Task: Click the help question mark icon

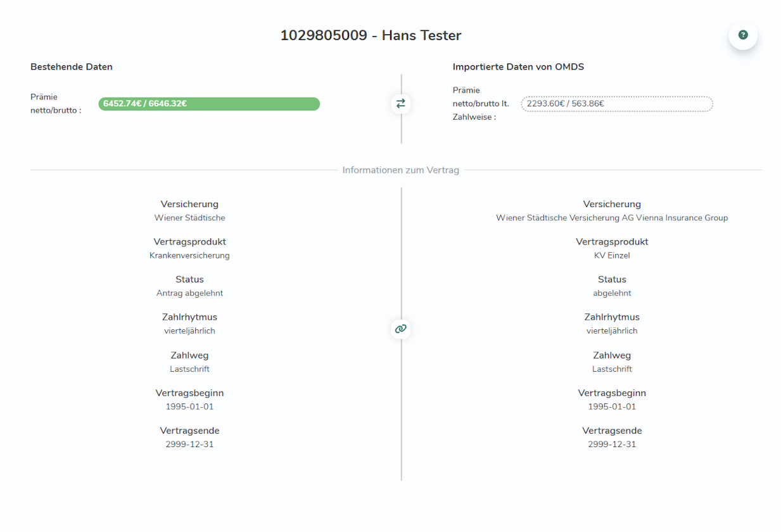Action: (743, 35)
